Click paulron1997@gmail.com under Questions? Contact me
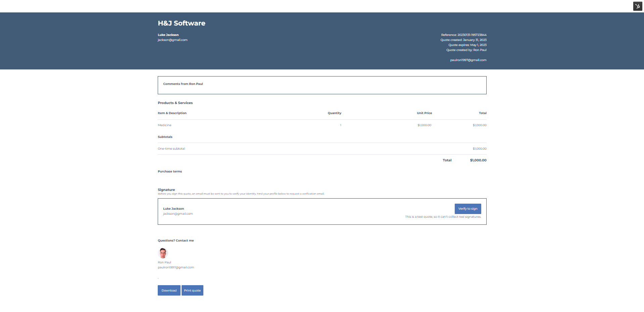The height and width of the screenshot is (312, 644). click(176, 267)
